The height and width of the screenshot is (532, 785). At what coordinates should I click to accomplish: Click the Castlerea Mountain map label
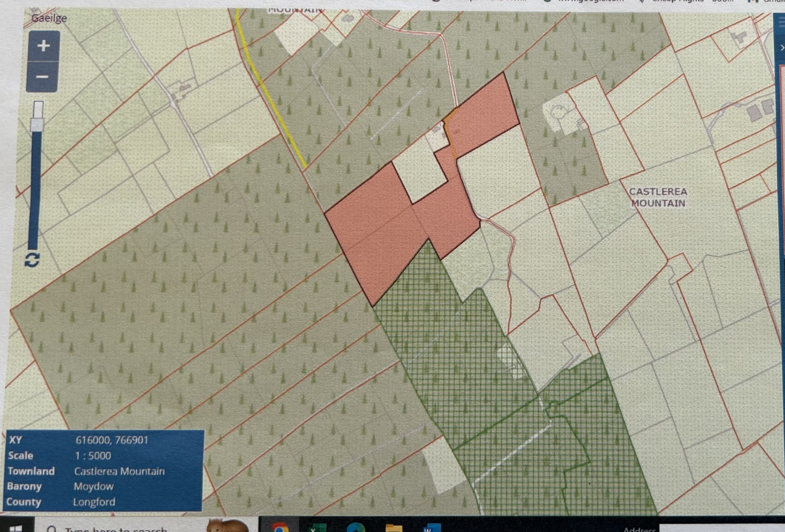click(x=658, y=197)
